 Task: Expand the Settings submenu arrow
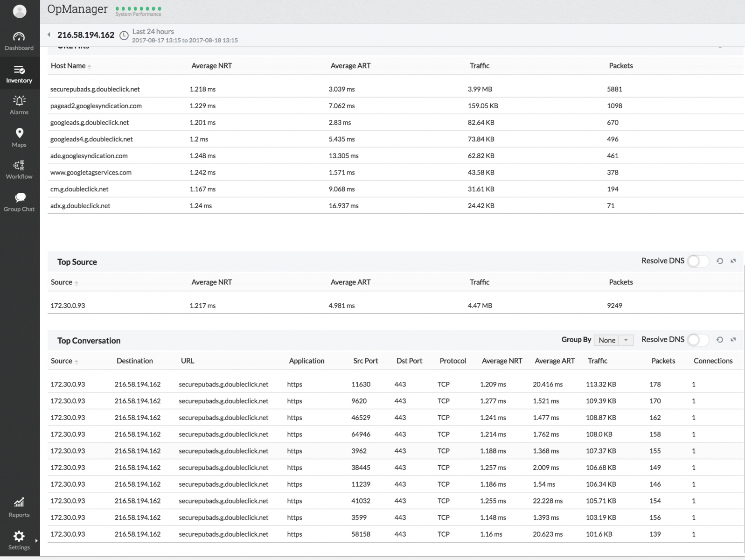[36, 541]
